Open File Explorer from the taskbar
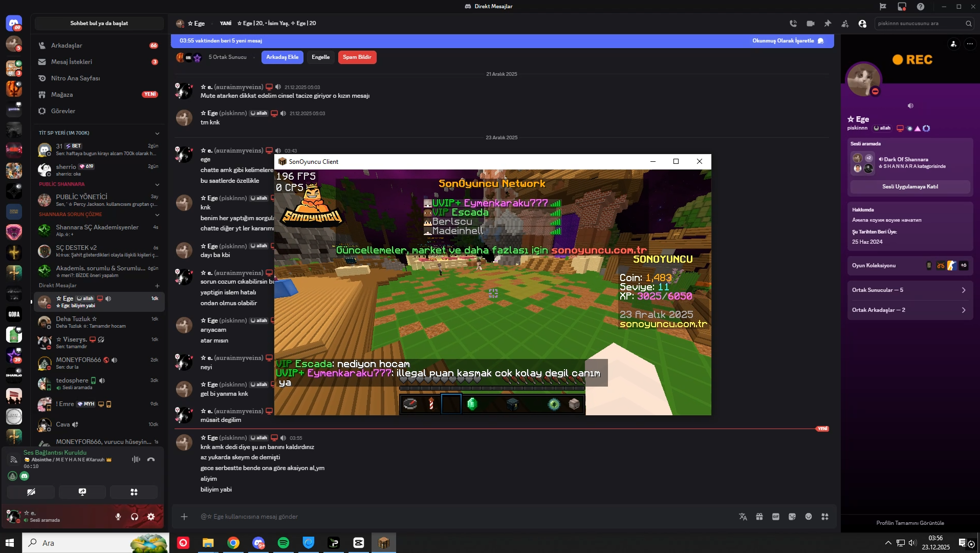 [x=208, y=543]
